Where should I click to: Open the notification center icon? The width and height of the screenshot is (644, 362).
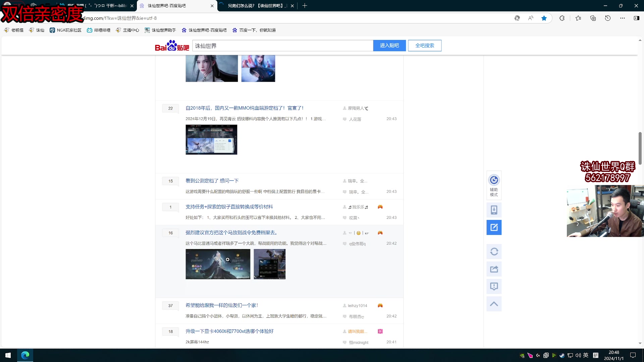pos(633,355)
